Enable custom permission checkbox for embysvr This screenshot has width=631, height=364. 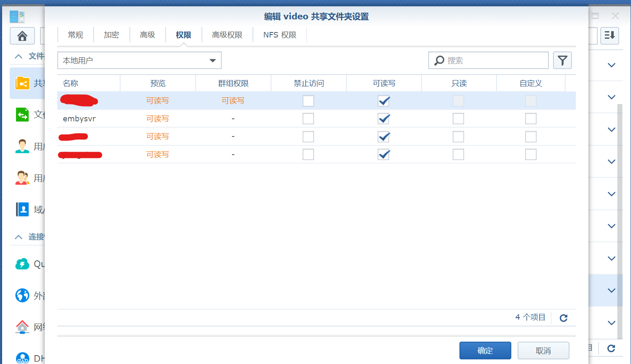(x=531, y=119)
